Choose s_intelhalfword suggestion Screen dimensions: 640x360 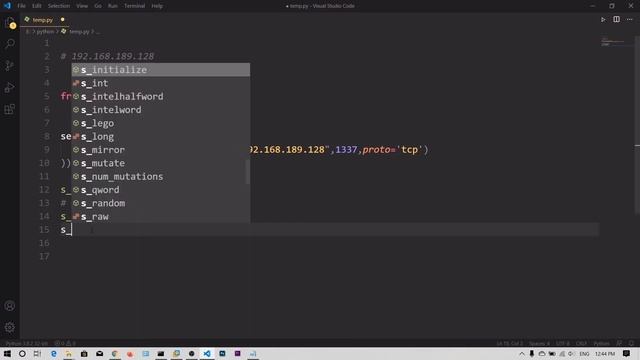[161, 96]
